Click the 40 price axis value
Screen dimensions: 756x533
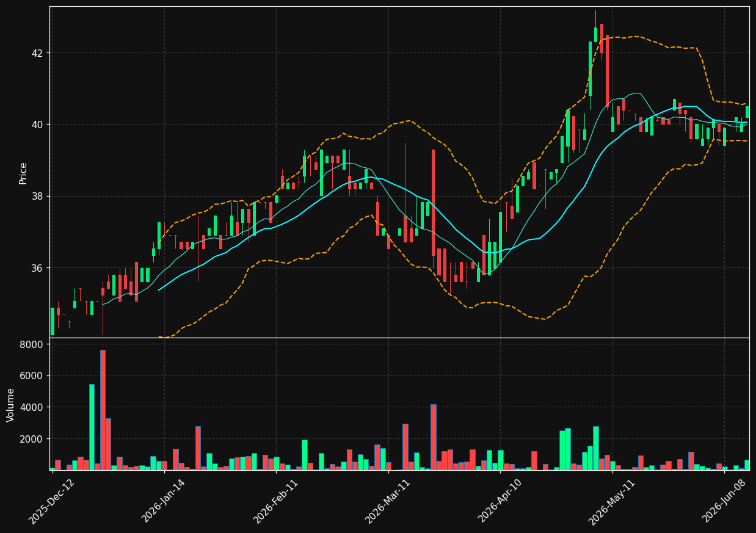37,125
